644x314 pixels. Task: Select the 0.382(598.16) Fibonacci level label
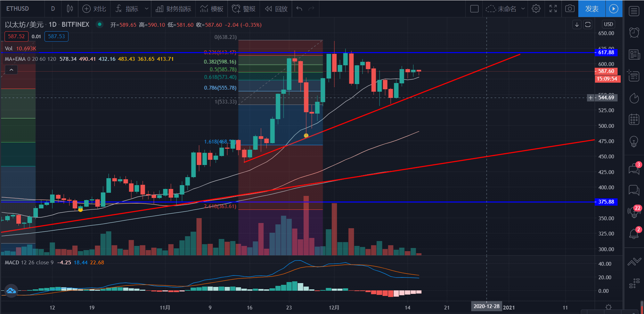pyautogui.click(x=220, y=62)
